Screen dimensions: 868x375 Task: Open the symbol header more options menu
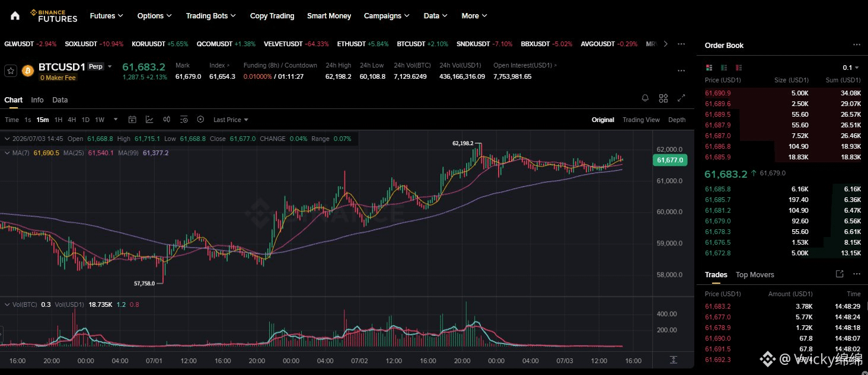point(681,70)
